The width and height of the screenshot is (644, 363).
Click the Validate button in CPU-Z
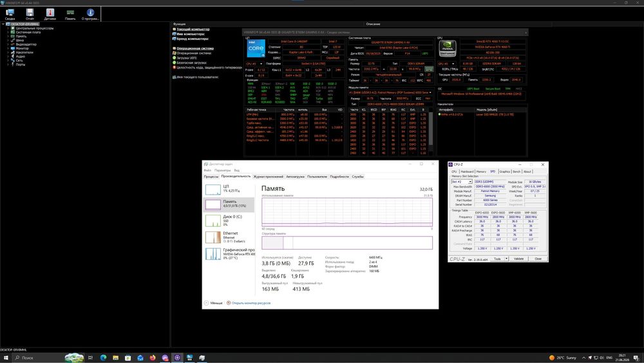click(x=518, y=259)
